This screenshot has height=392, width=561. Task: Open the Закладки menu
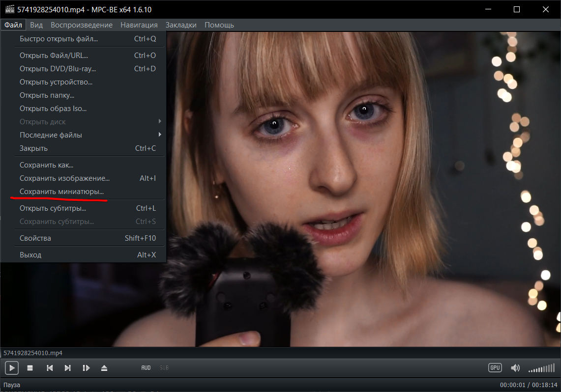pyautogui.click(x=180, y=25)
